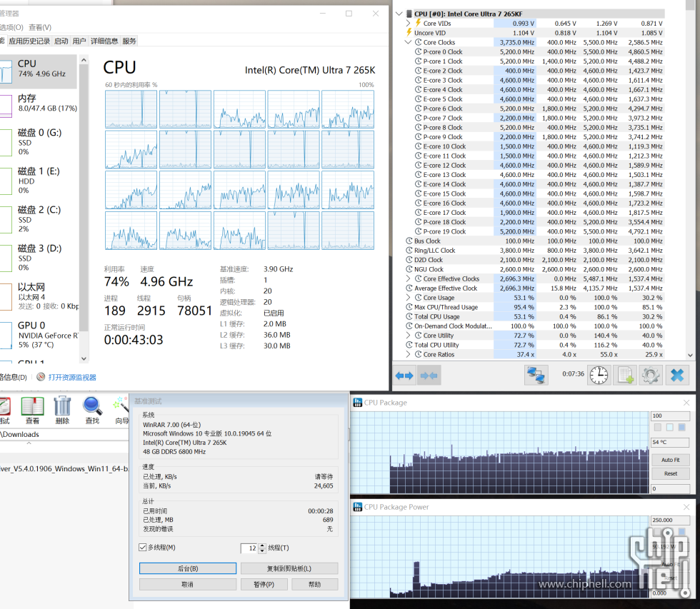Click the 后台(B) button in benchmark dialog
700x609 pixels.
(x=187, y=568)
